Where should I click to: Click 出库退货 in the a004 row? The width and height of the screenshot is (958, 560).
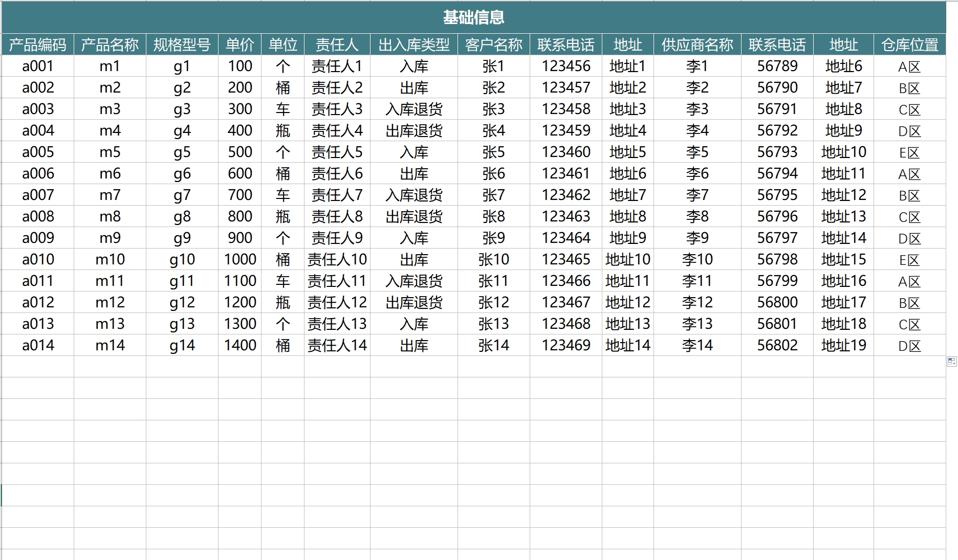pos(414,130)
